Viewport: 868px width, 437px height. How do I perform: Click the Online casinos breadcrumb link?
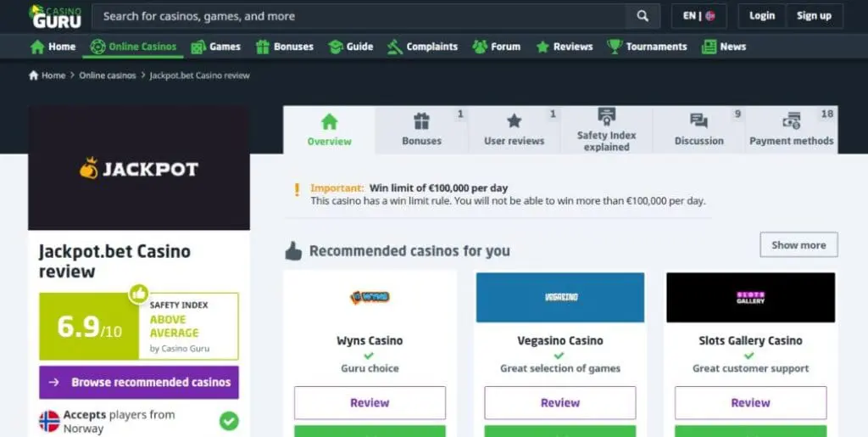click(x=108, y=76)
